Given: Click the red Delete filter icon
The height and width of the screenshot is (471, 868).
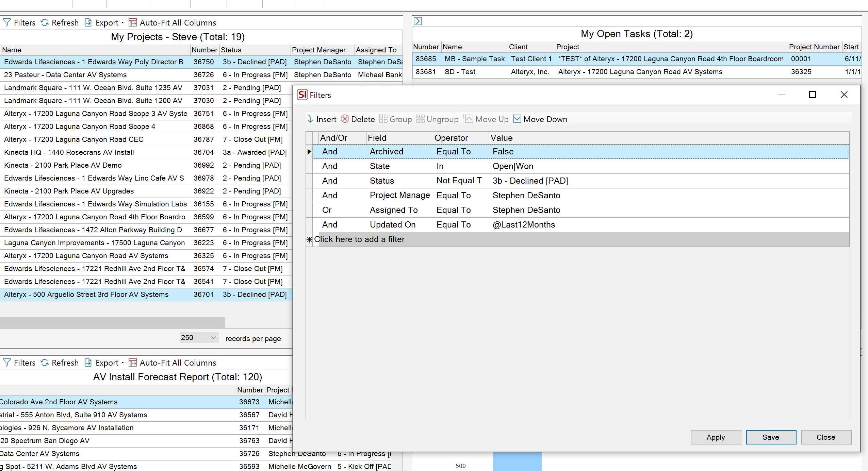Looking at the screenshot, I should [345, 119].
